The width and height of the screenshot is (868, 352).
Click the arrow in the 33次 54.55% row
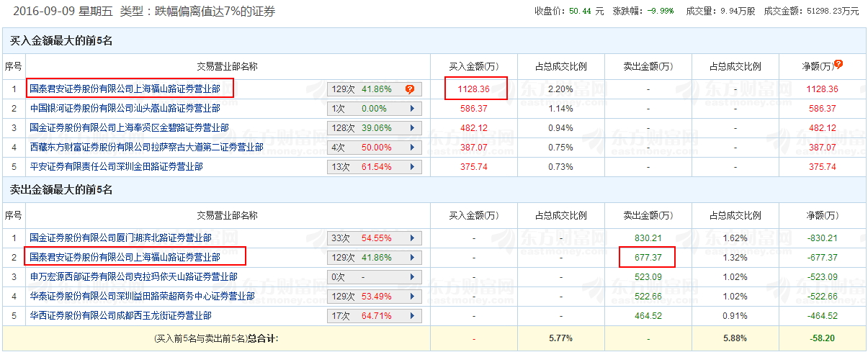click(412, 238)
